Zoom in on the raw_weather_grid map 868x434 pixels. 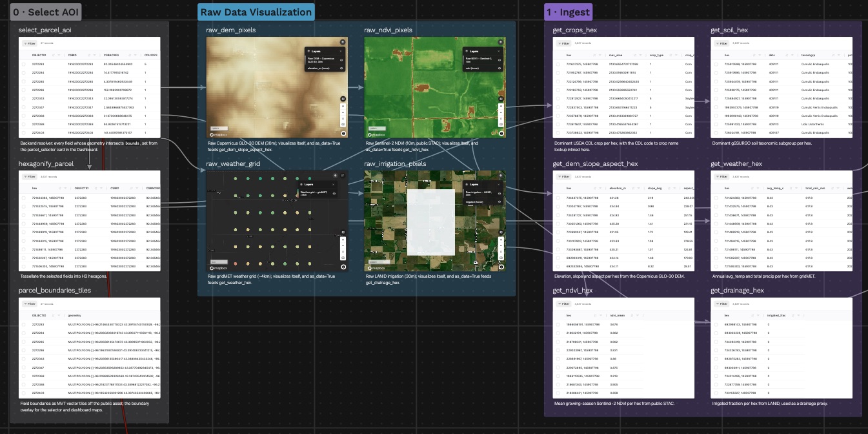coord(343,240)
